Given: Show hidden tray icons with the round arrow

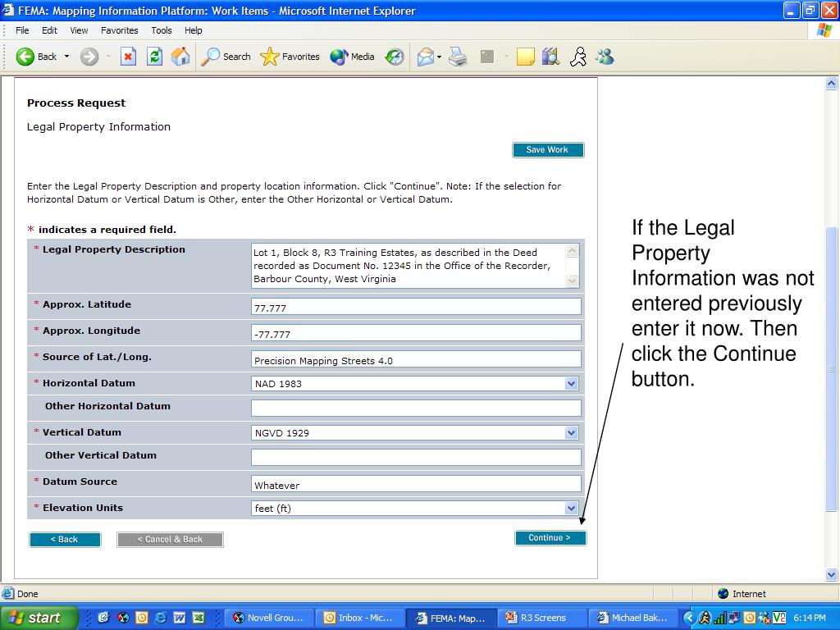Looking at the screenshot, I should point(689,618).
